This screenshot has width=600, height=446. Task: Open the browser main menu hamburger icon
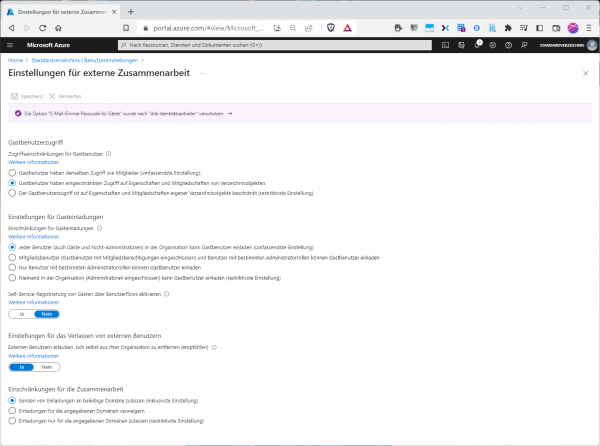pyautogui.click(x=589, y=28)
